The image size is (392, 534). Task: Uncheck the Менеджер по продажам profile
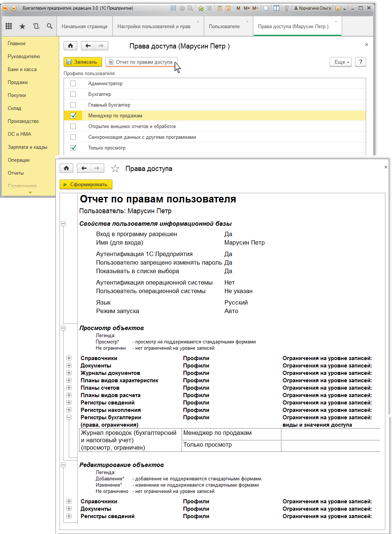pyautogui.click(x=73, y=116)
